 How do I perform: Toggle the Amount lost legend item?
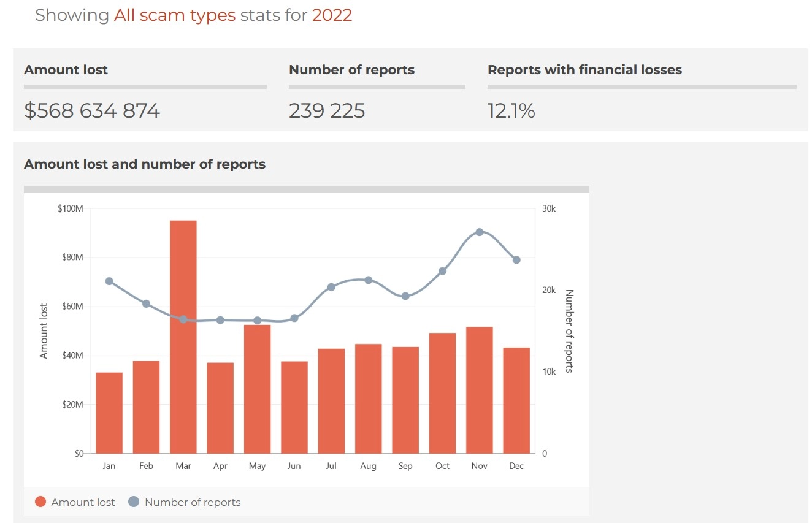[x=75, y=502]
